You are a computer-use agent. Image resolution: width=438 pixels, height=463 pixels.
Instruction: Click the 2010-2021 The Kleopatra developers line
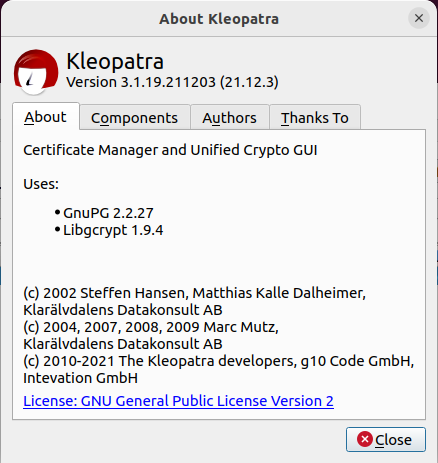point(219,361)
